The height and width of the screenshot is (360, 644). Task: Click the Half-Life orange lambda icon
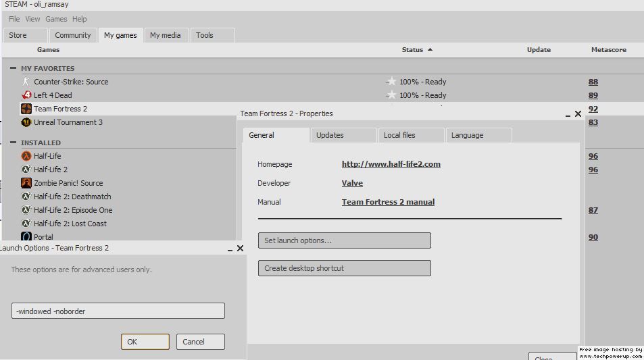point(26,156)
